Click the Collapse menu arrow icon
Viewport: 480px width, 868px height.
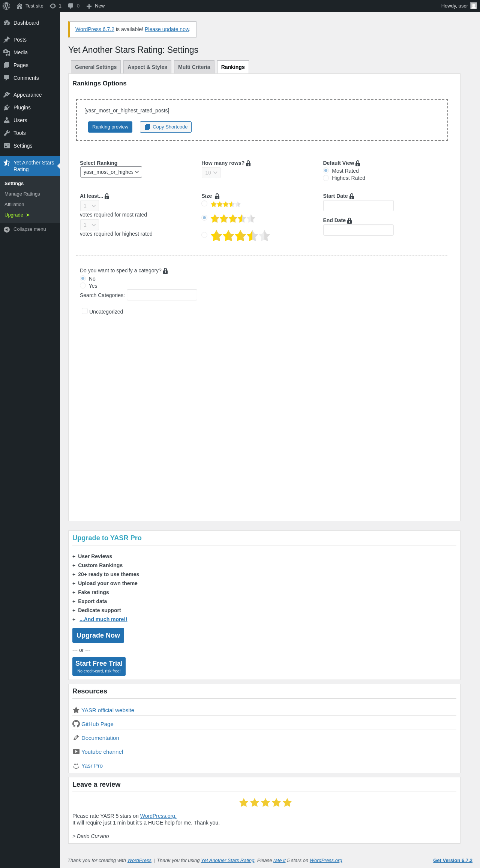(7, 229)
